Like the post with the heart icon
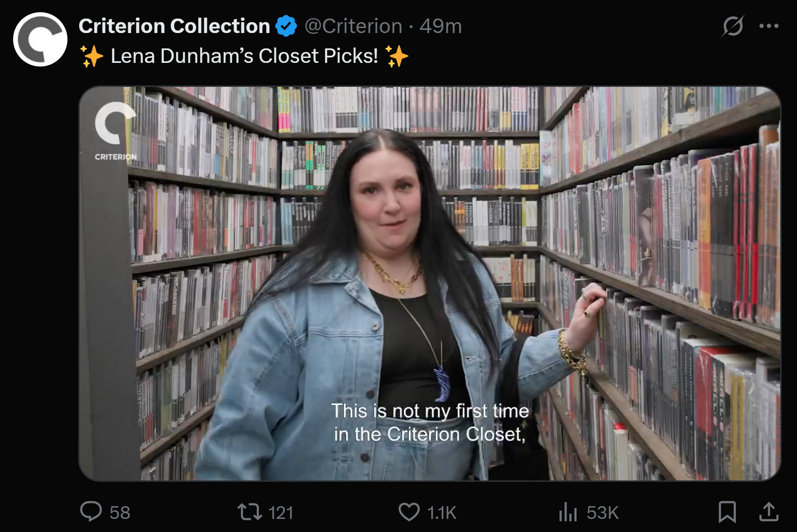The image size is (797, 532). tap(409, 512)
